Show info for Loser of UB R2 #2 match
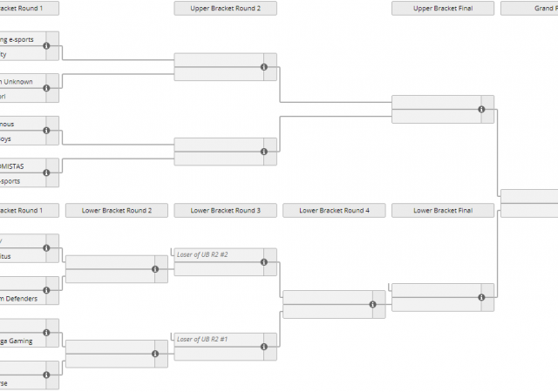Viewport: 558px width, 392px height. 263,262
